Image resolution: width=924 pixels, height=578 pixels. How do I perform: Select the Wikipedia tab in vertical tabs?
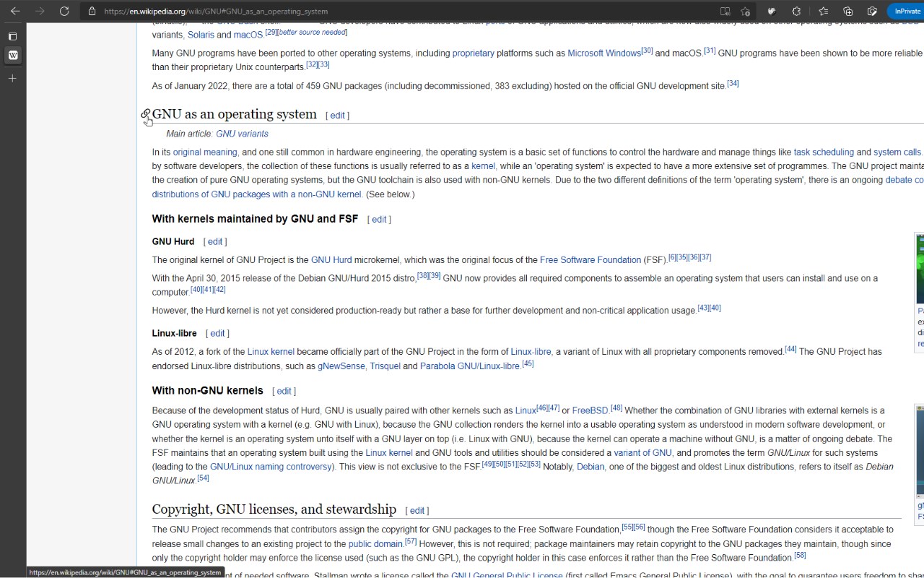coord(12,55)
